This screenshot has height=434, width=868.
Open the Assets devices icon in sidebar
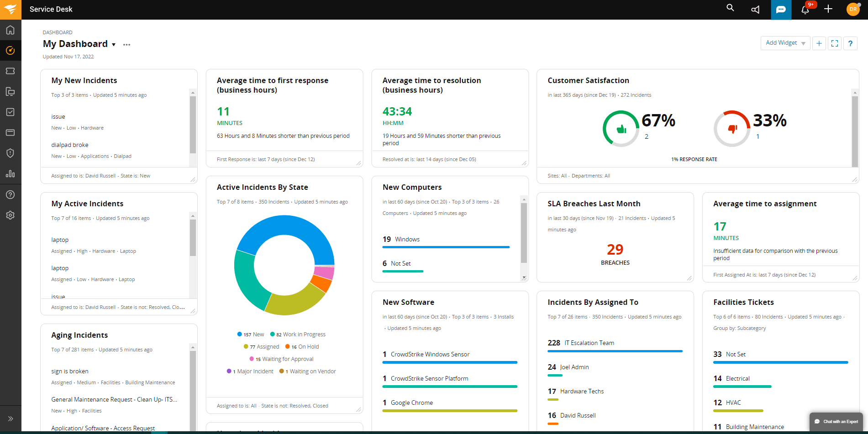(x=10, y=91)
